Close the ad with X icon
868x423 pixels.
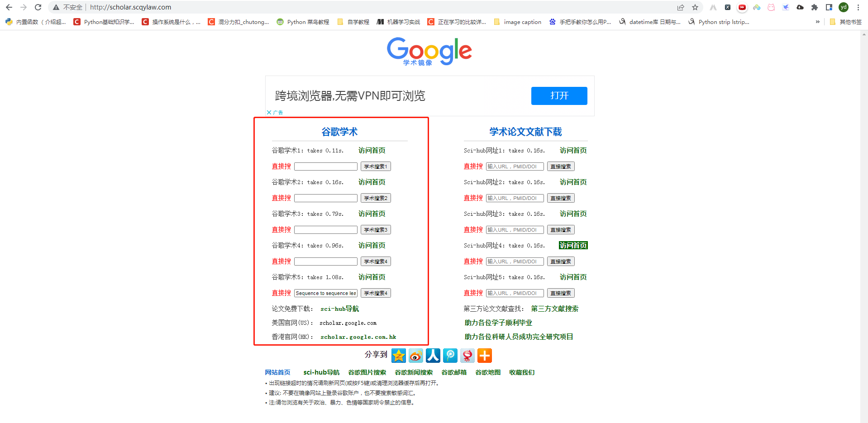tap(269, 112)
